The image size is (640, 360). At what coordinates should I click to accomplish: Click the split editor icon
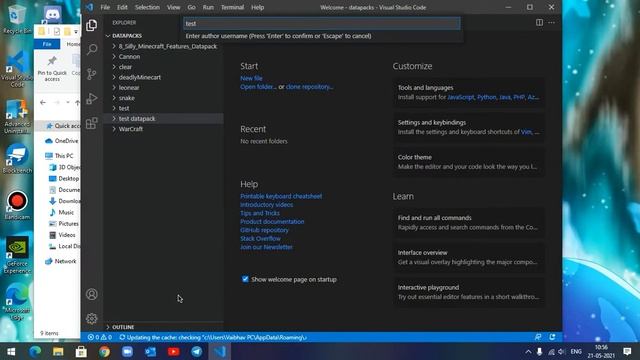(x=539, y=22)
